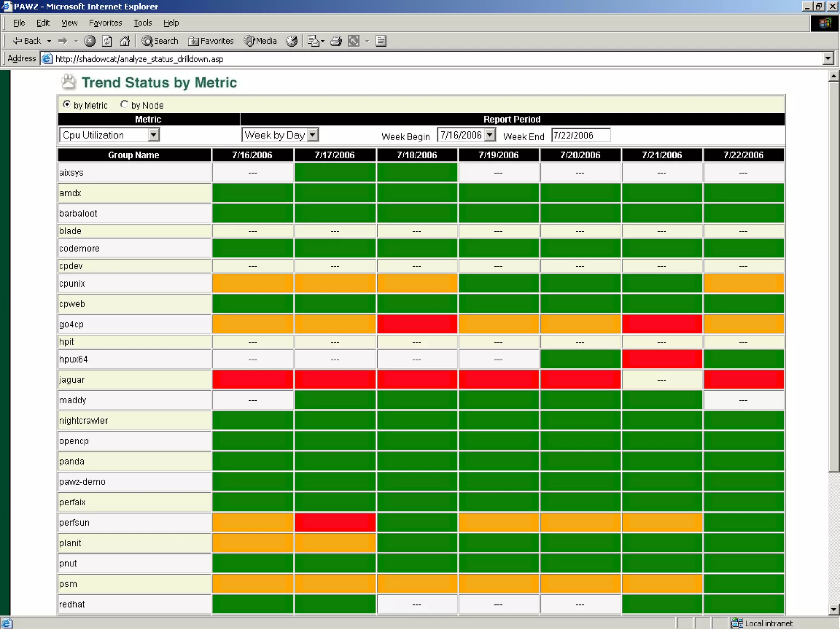Screen dimensions: 840x630
Task: Click the Trend Status by Metric heading
Action: (x=160, y=82)
